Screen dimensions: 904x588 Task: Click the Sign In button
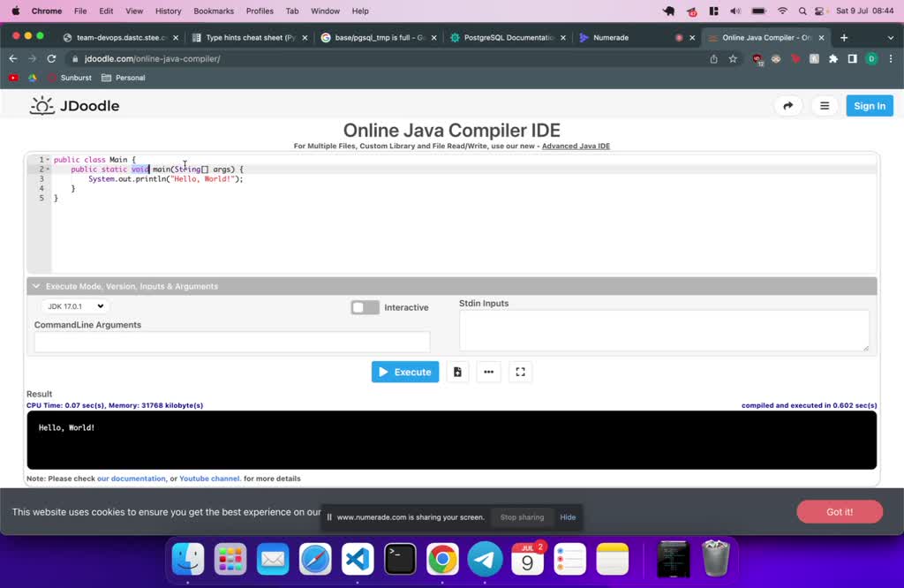869,106
